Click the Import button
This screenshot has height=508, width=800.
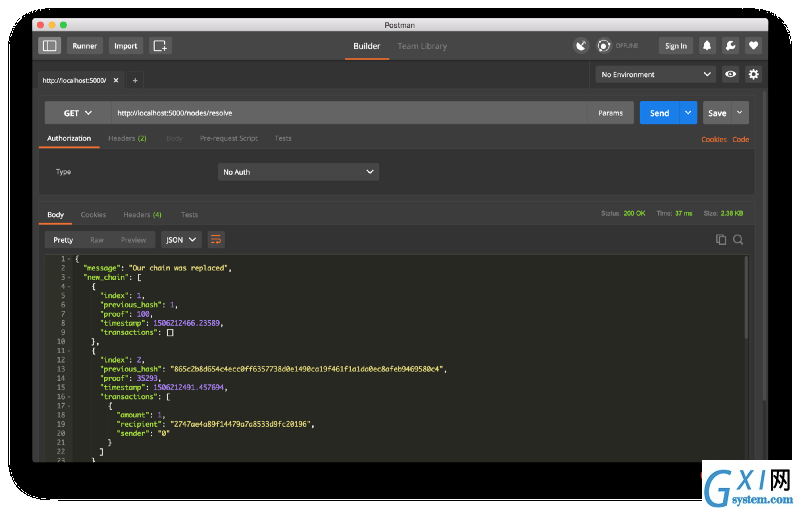click(x=126, y=45)
